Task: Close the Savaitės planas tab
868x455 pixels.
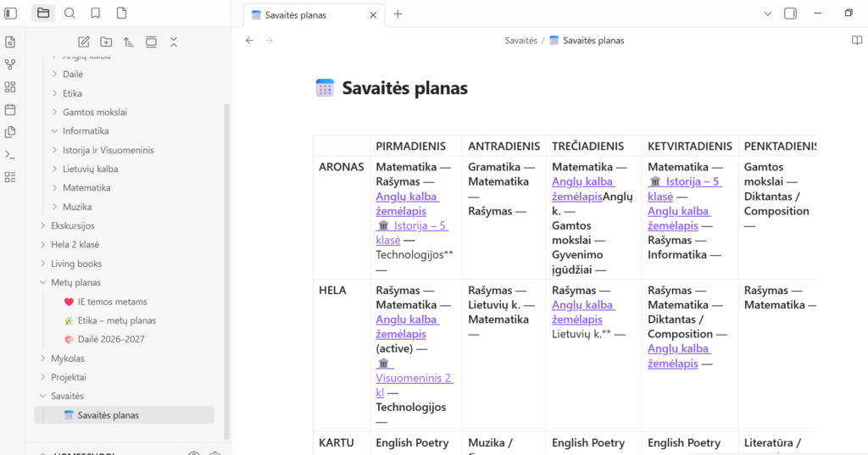Action: [373, 15]
